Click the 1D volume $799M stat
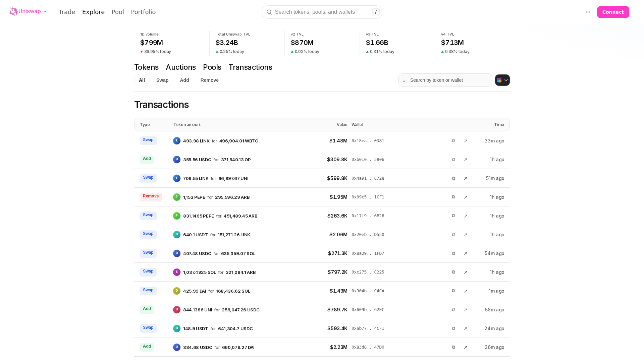This screenshot has height=362, width=644. pyautogui.click(x=172, y=43)
